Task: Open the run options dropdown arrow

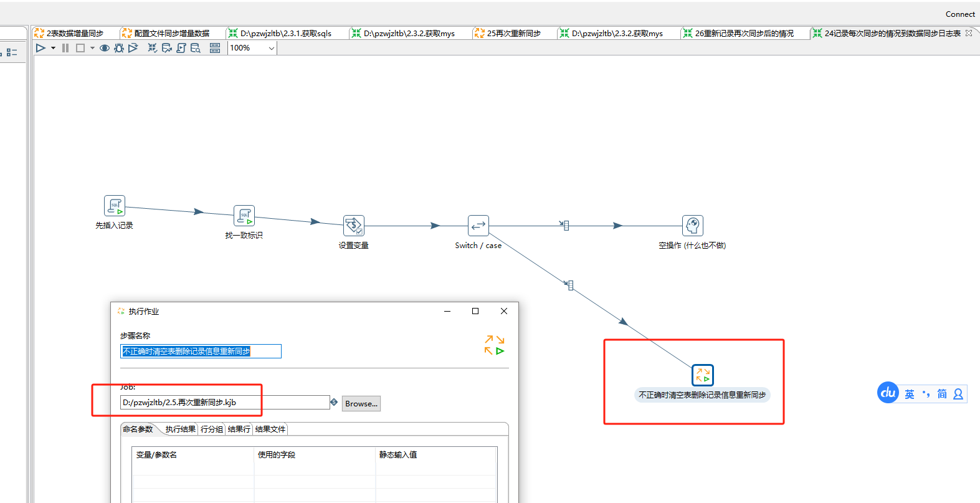Action: pyautogui.click(x=53, y=48)
